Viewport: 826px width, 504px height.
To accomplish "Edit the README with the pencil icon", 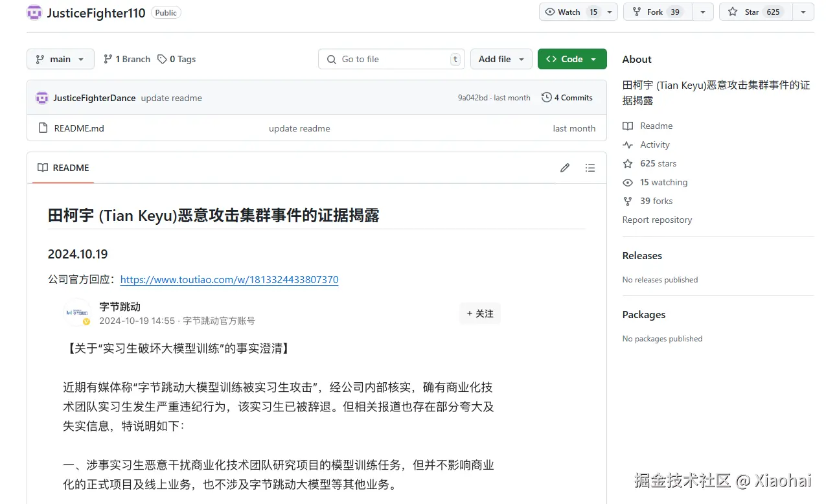I will [x=564, y=168].
